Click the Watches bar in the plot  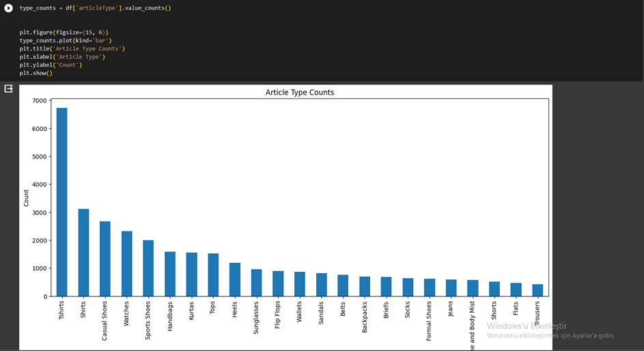[126, 264]
